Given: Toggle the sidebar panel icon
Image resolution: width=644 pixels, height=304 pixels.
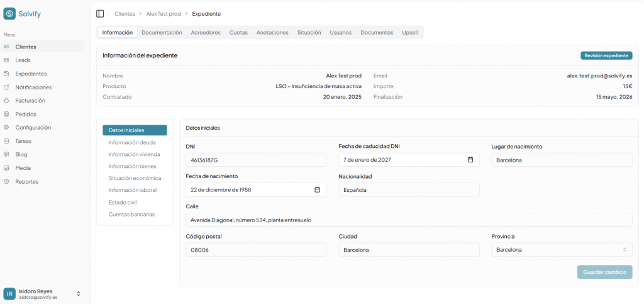Looking at the screenshot, I should 100,13.
